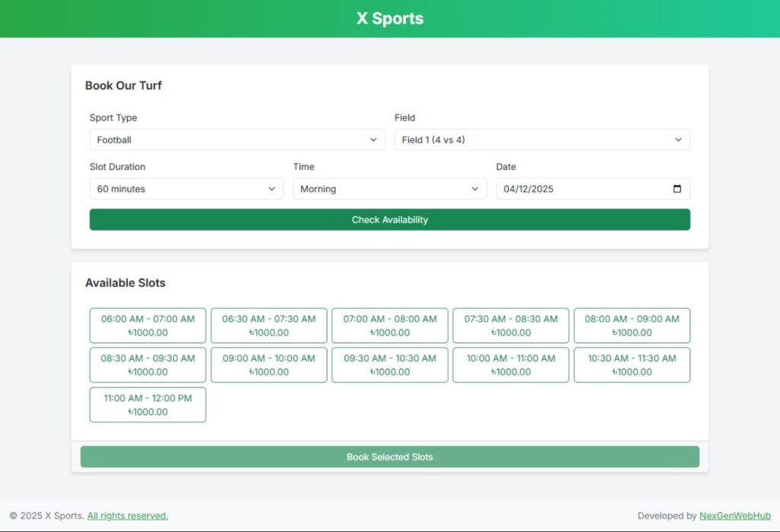Choose the 08:00 AM - 09:00 AM slot
780x532 pixels.
click(631, 326)
